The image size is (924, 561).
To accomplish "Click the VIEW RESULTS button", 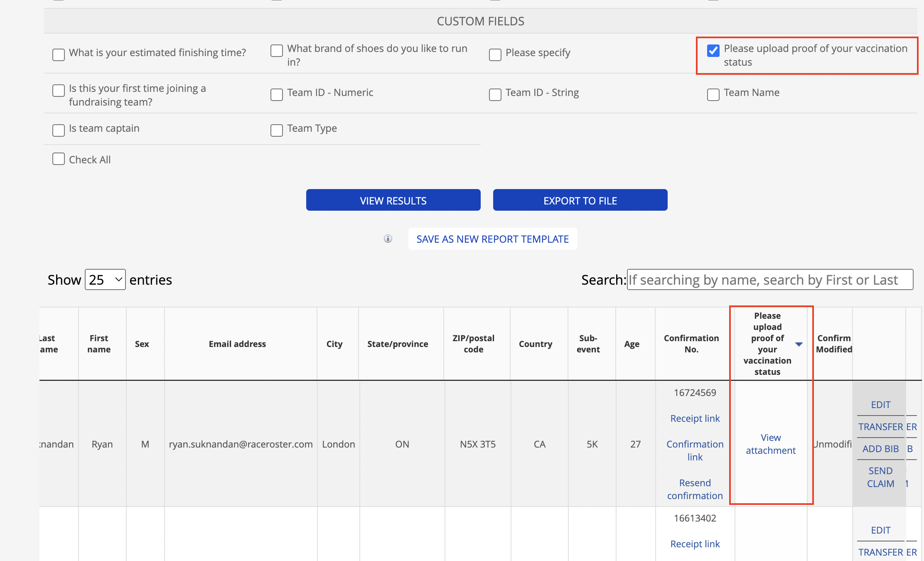I will pos(393,200).
